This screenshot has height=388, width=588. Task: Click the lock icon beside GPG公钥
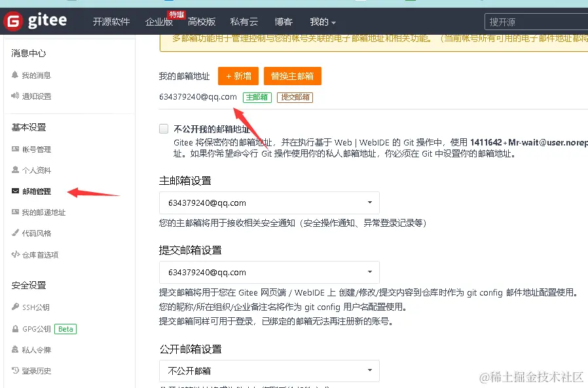pyautogui.click(x=15, y=329)
